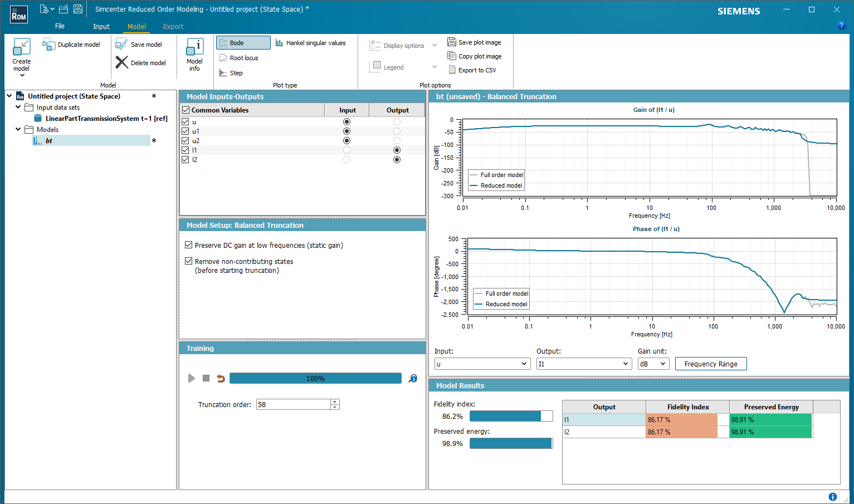Open the File menu
This screenshot has height=504, width=854.
[x=60, y=26]
